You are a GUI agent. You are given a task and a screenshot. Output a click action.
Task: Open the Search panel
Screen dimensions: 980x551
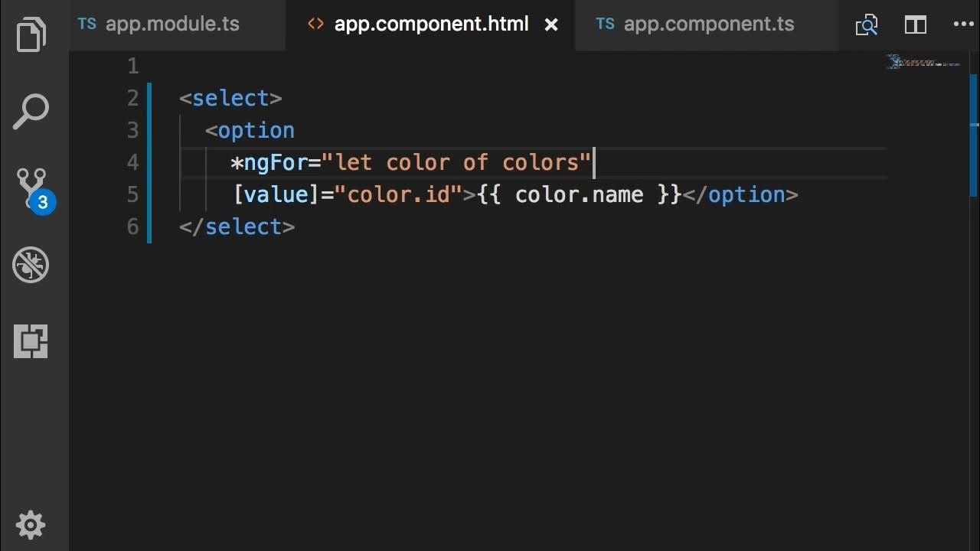31,112
